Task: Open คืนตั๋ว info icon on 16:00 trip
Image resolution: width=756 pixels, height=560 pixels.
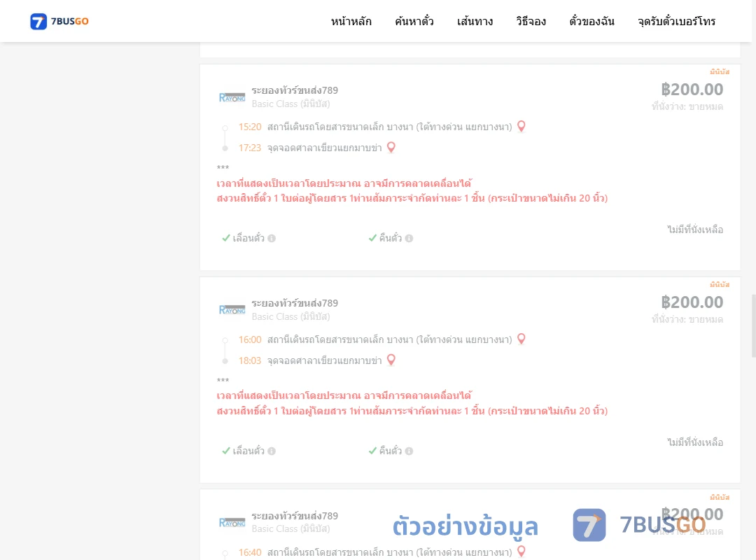Action: [409, 451]
